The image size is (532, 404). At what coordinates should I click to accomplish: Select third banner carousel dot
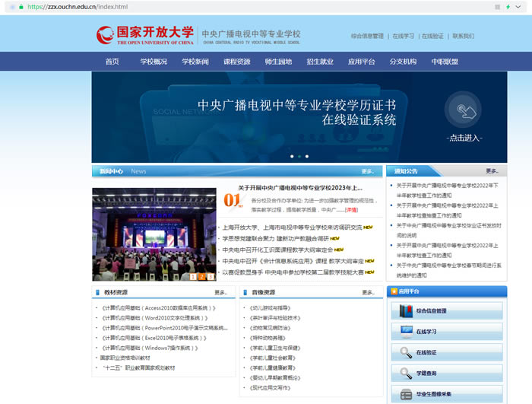[307, 156]
